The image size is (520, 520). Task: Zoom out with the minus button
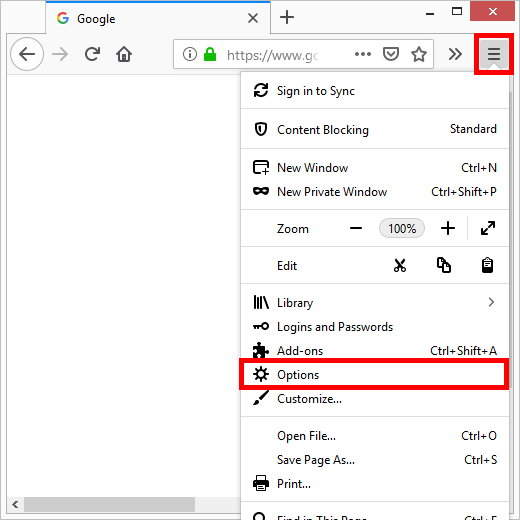click(x=356, y=228)
